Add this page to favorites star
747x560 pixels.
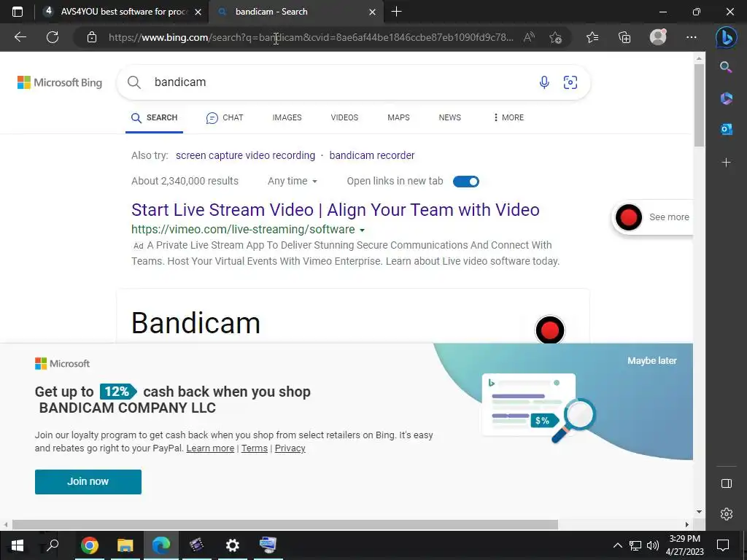(555, 37)
